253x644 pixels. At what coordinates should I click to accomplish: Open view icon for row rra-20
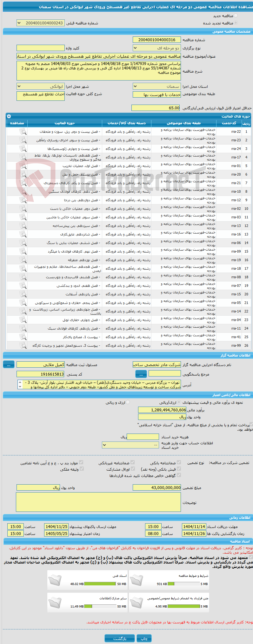point(23,174)
